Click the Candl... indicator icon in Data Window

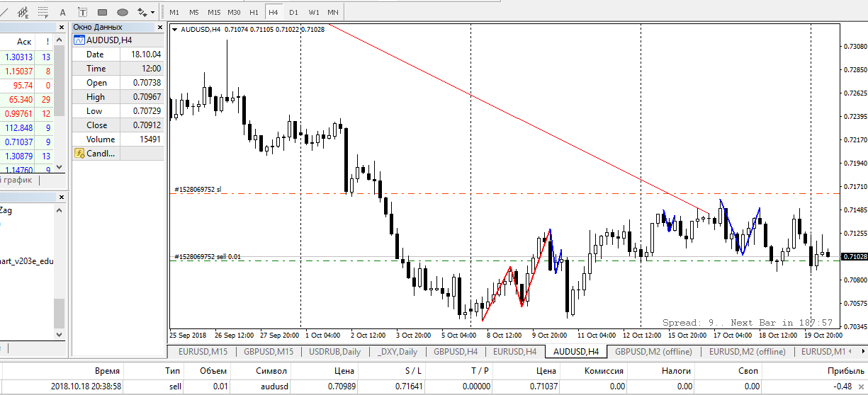pos(79,154)
